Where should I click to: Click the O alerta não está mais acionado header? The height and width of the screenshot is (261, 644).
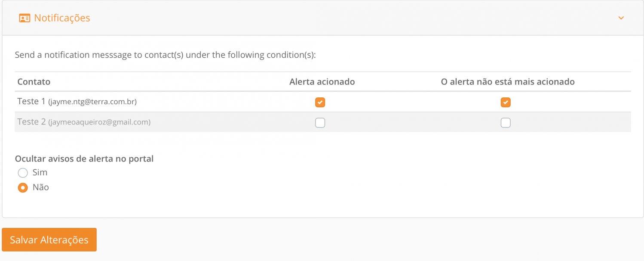tap(508, 82)
